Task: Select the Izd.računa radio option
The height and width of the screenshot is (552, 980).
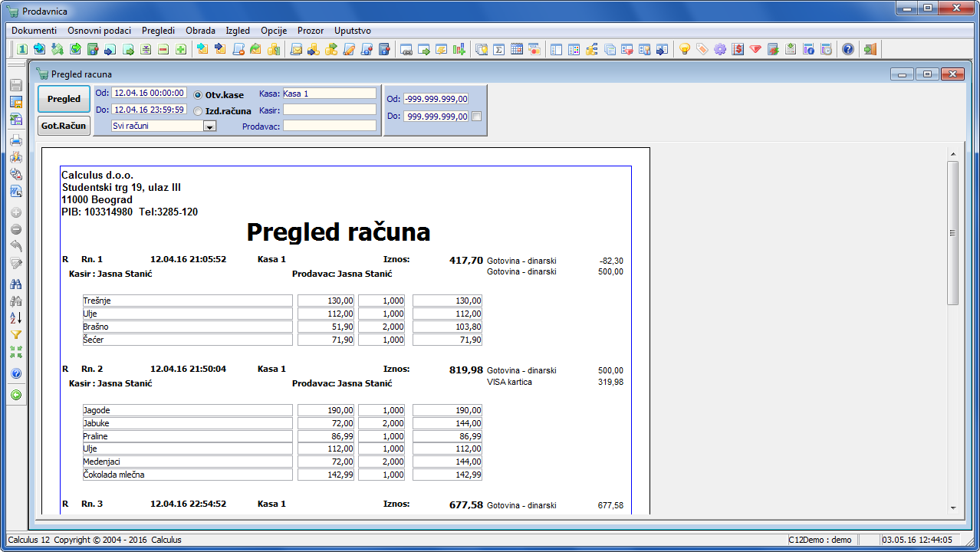Action: [x=199, y=111]
